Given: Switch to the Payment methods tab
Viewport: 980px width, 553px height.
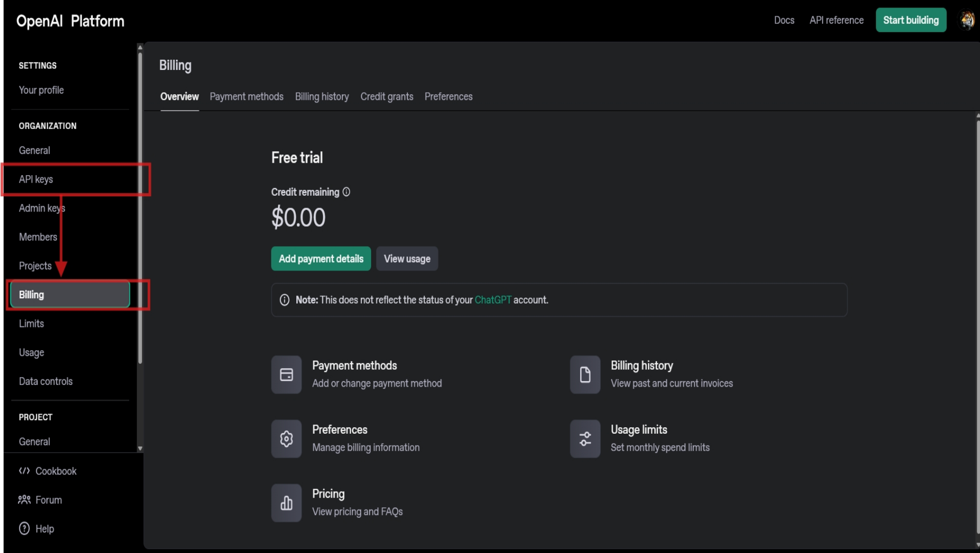Looking at the screenshot, I should pos(246,97).
